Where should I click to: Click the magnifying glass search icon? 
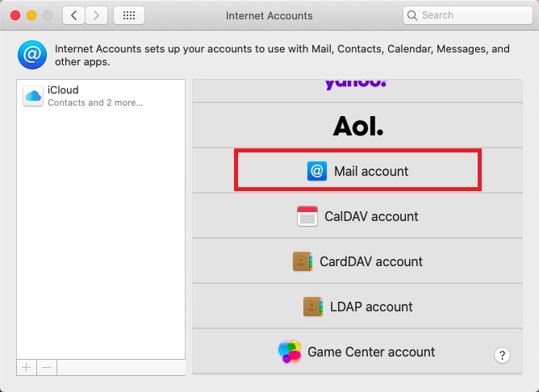click(412, 15)
